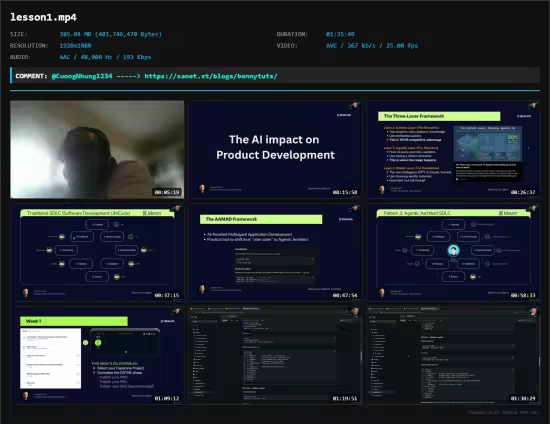Click the 00:15:58 timestamp overlay
550x424 pixels.
pyautogui.click(x=345, y=192)
